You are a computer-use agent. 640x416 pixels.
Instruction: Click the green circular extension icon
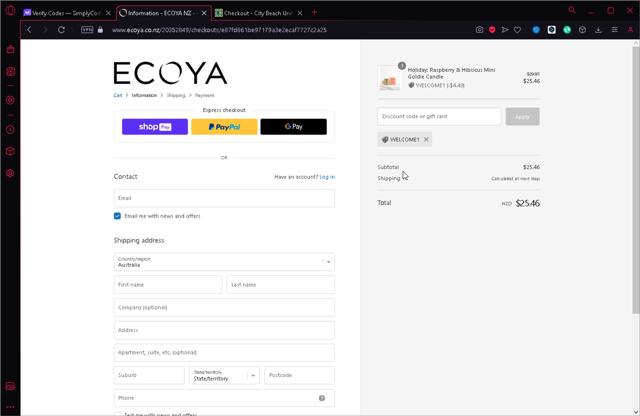[x=567, y=30]
